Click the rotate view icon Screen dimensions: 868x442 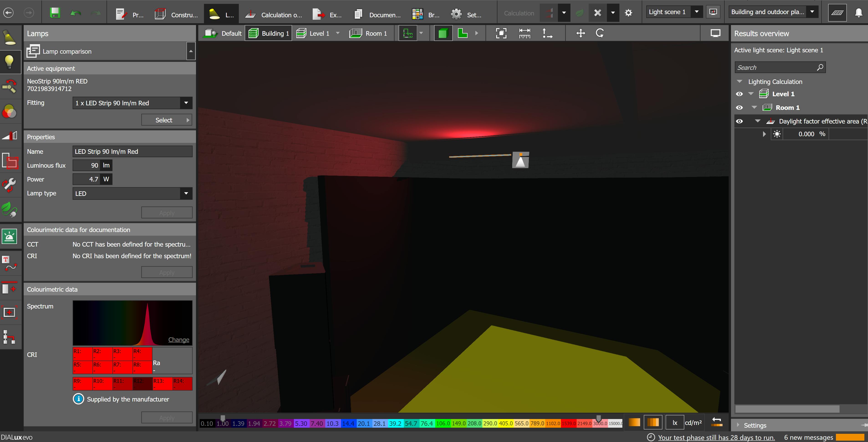pos(600,33)
